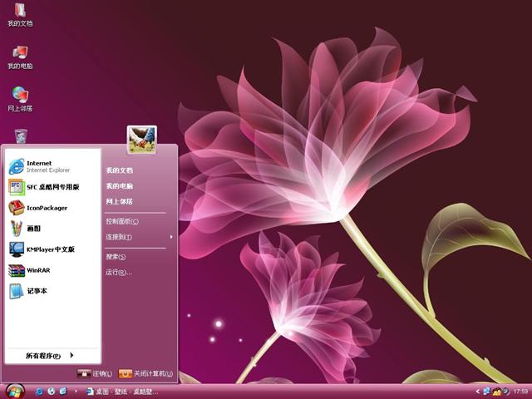The height and width of the screenshot is (399, 532).
Task: Select the Recycle Bin icon on the desktop
Action: point(21,135)
